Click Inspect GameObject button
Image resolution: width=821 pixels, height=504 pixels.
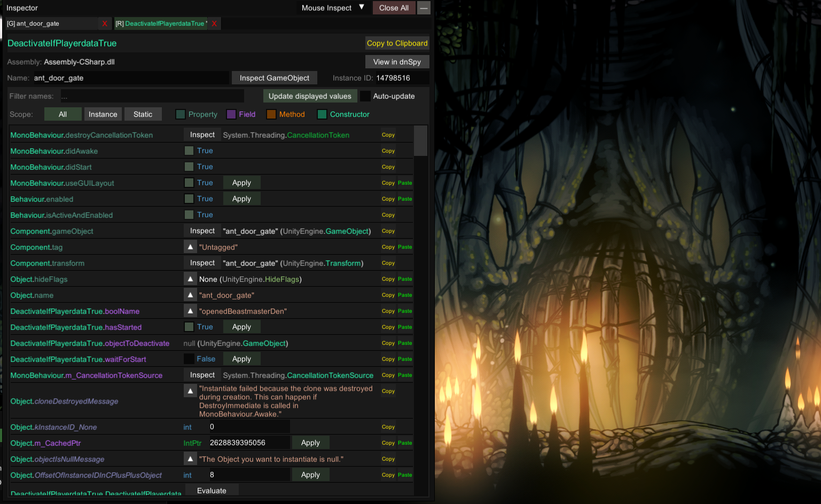(274, 78)
